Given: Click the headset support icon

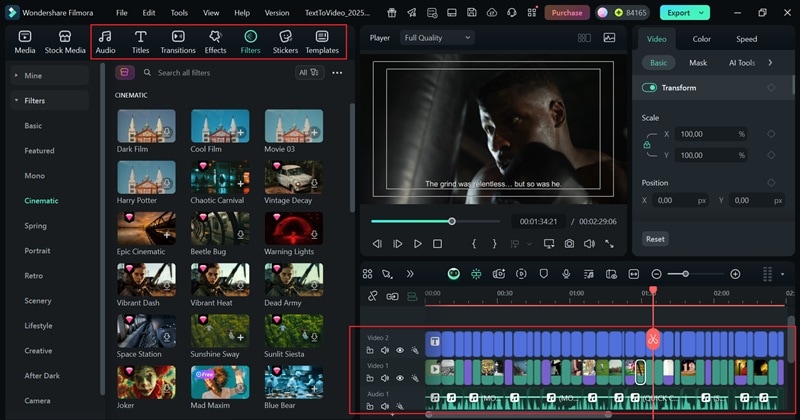Looking at the screenshot, I should pyautogui.click(x=512, y=13).
